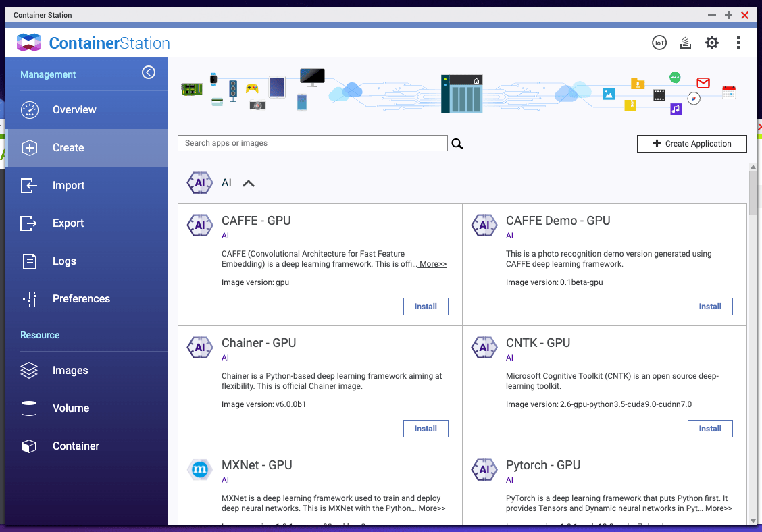Open the Preferences page

[86, 299]
